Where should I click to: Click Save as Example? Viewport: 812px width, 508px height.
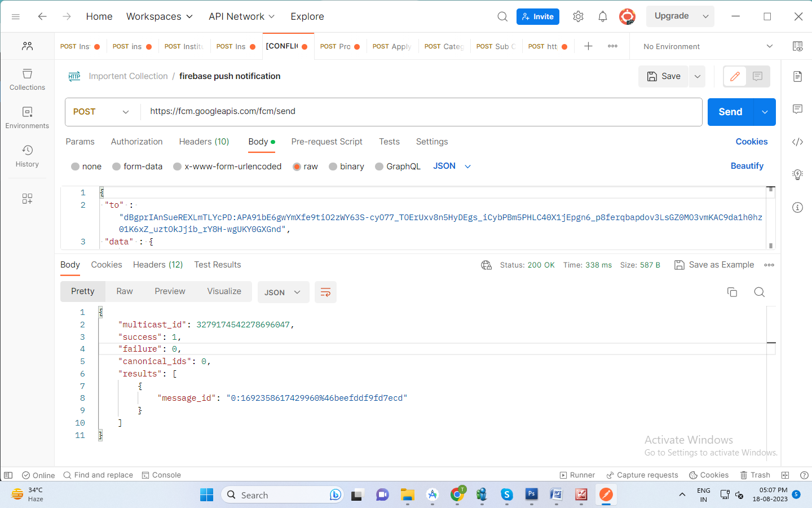click(714, 265)
